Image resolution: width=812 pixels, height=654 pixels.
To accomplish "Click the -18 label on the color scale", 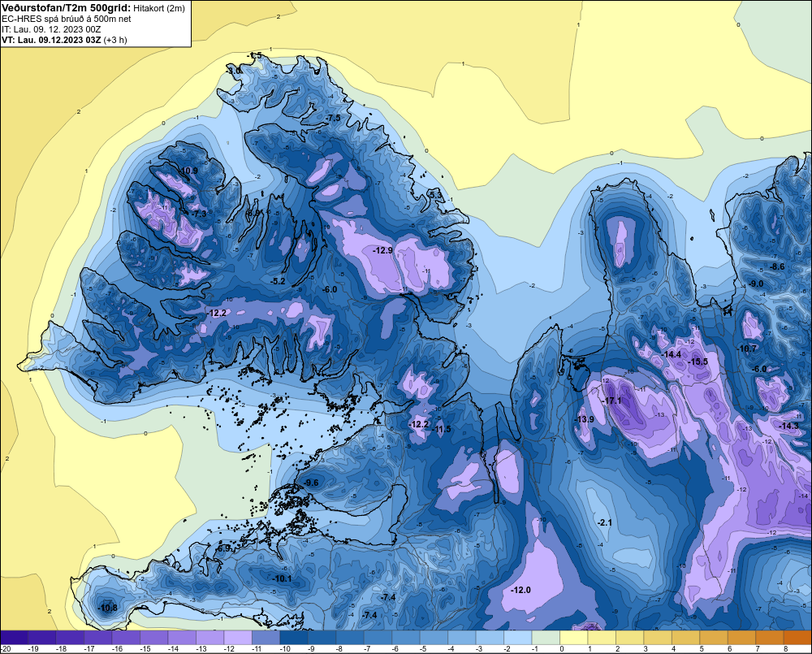I will (63, 649).
